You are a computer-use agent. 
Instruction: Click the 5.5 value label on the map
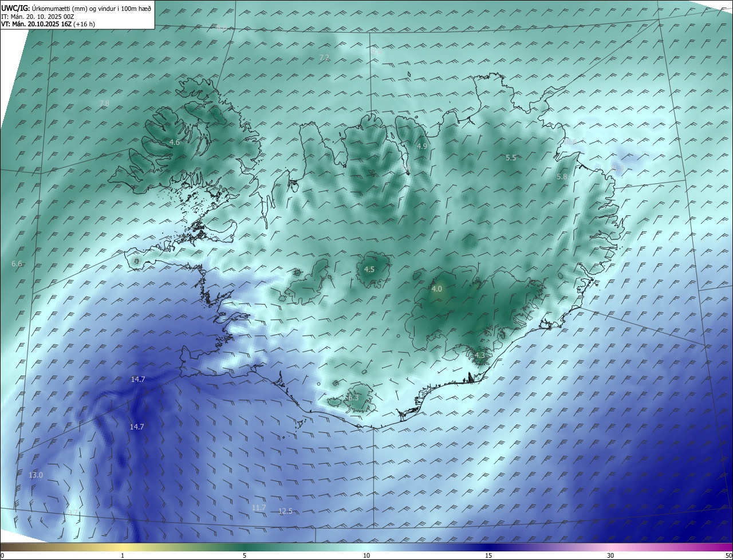(x=511, y=157)
